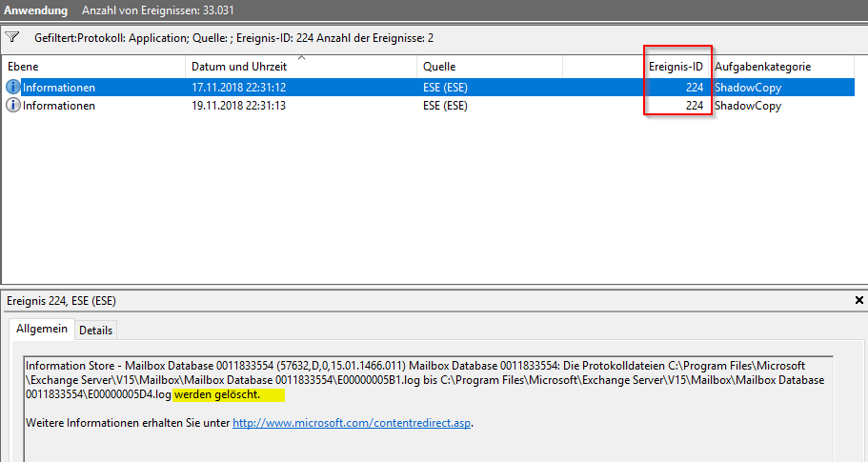Click Ereignis-ID 224 in the first row
The image size is (868, 462).
tap(694, 87)
